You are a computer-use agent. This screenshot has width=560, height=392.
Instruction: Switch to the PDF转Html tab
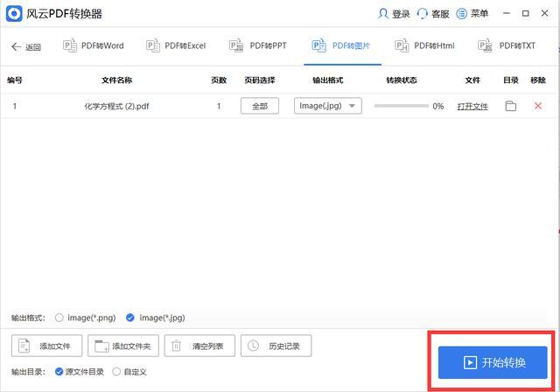pos(424,45)
